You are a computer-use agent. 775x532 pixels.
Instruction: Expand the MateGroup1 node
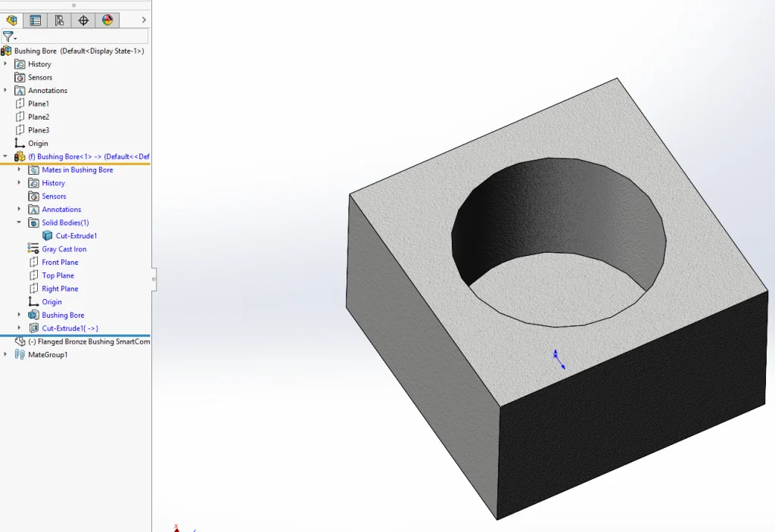click(x=5, y=354)
